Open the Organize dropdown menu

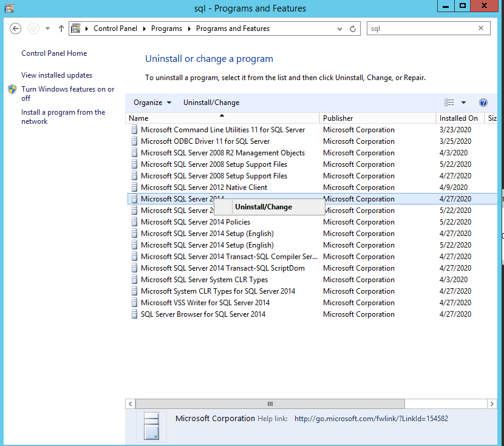(x=152, y=103)
